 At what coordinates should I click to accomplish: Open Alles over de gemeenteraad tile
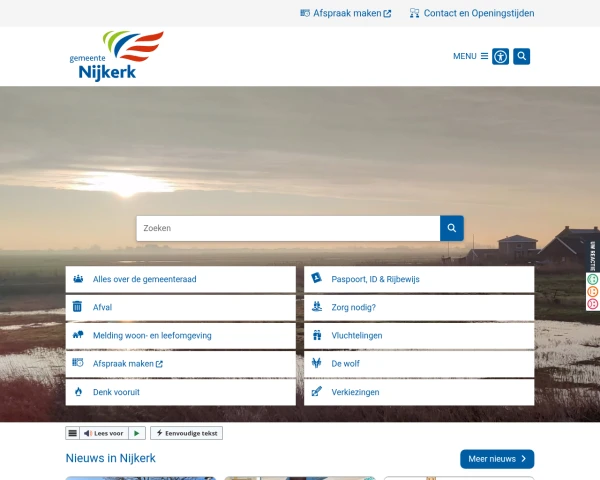(x=180, y=279)
